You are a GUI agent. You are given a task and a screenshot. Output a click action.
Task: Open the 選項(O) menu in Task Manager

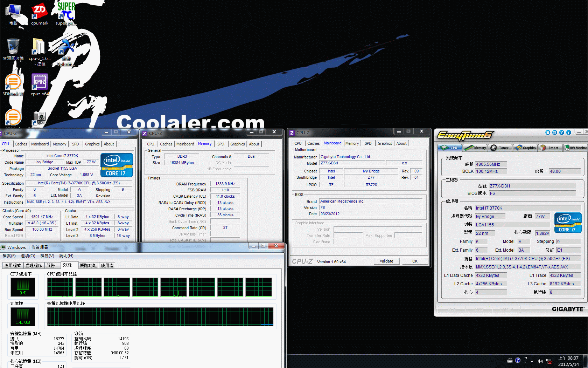tap(28, 256)
